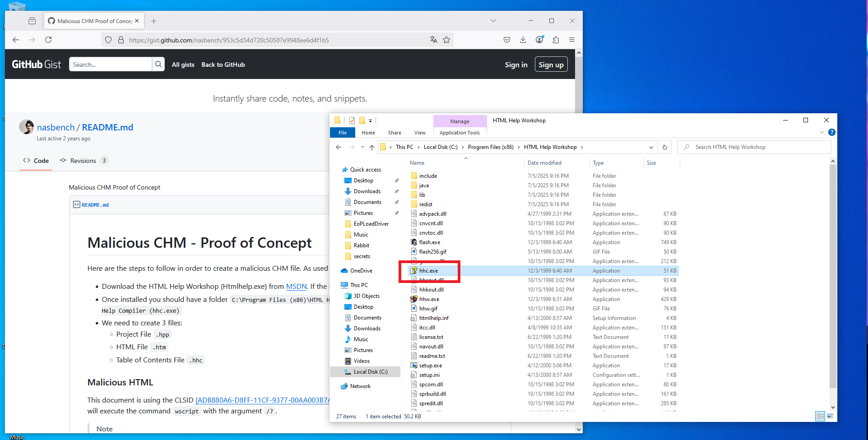The image size is (868, 440).
Task: Click the tracking protection shield icon
Action: pos(108,40)
